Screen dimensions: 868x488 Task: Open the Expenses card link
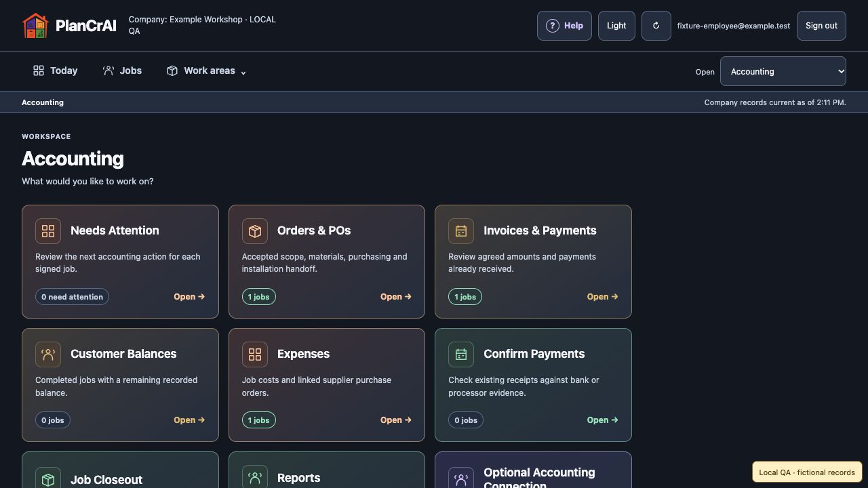pyautogui.click(x=396, y=420)
